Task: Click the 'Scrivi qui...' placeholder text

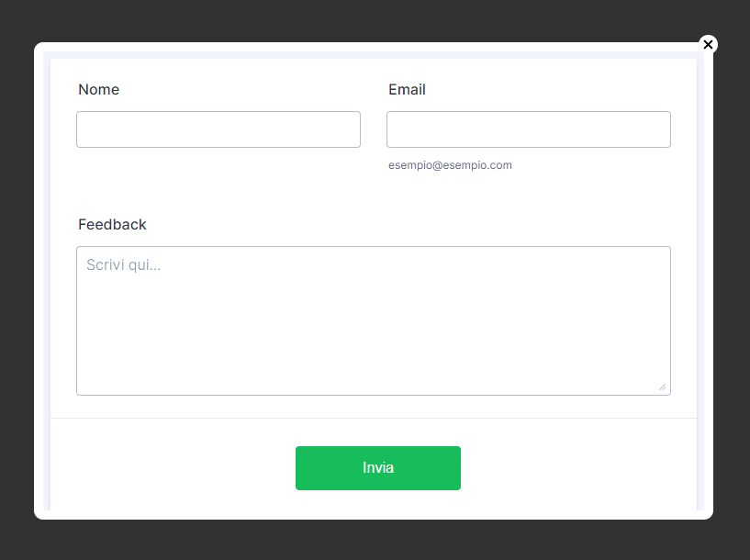Action: click(x=124, y=265)
